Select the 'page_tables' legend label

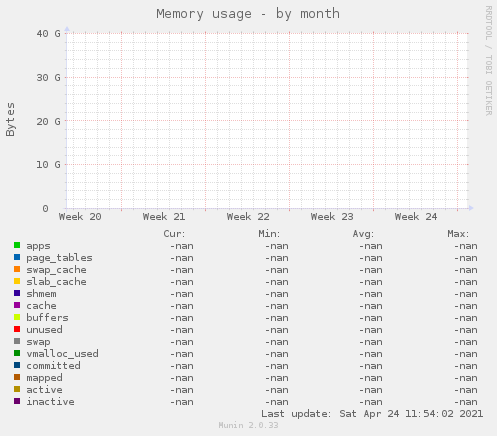point(59,258)
